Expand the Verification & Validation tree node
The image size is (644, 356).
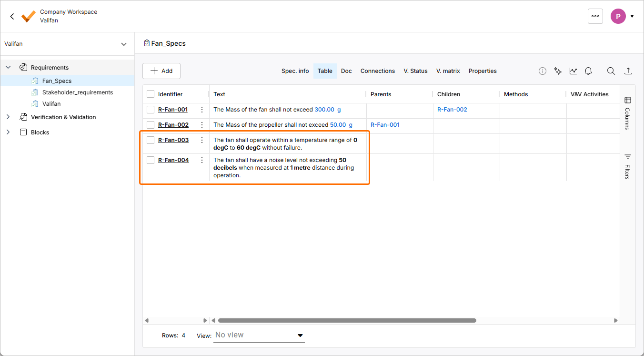[x=8, y=117]
